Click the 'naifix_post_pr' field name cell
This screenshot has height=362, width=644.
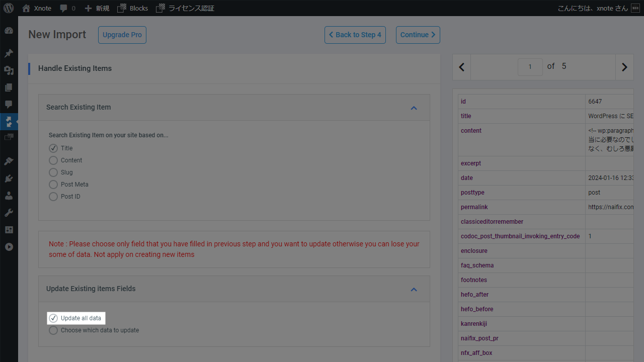[522, 338]
